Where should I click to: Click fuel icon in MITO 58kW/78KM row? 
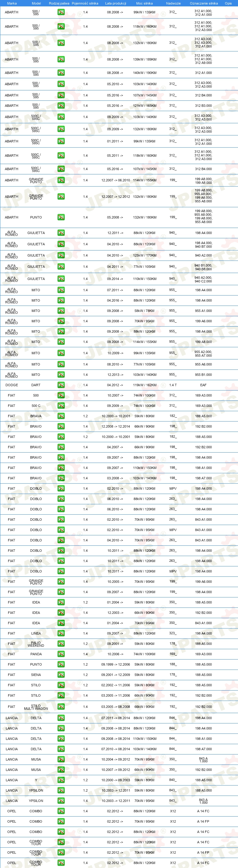[61, 311]
